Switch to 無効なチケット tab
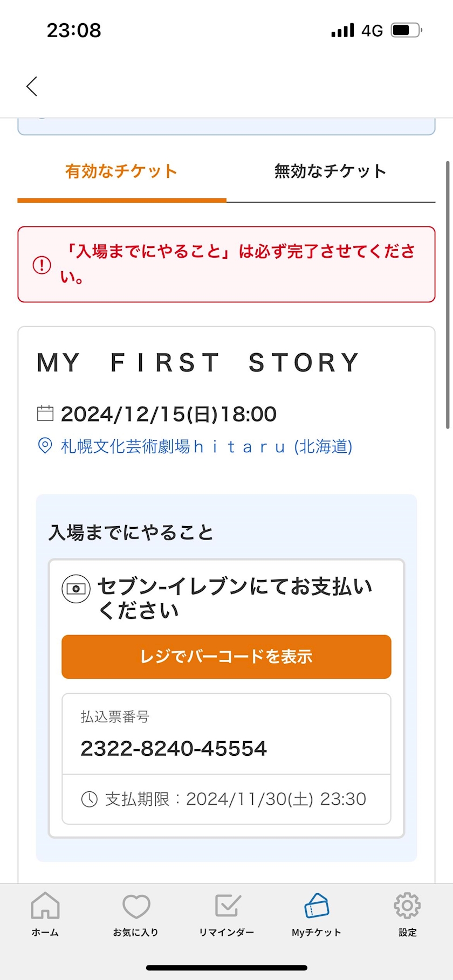The width and height of the screenshot is (453, 980). (x=330, y=171)
